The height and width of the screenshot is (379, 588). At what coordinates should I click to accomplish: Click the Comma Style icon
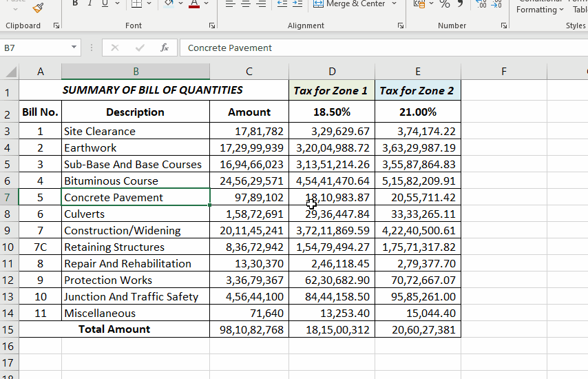point(460,3)
